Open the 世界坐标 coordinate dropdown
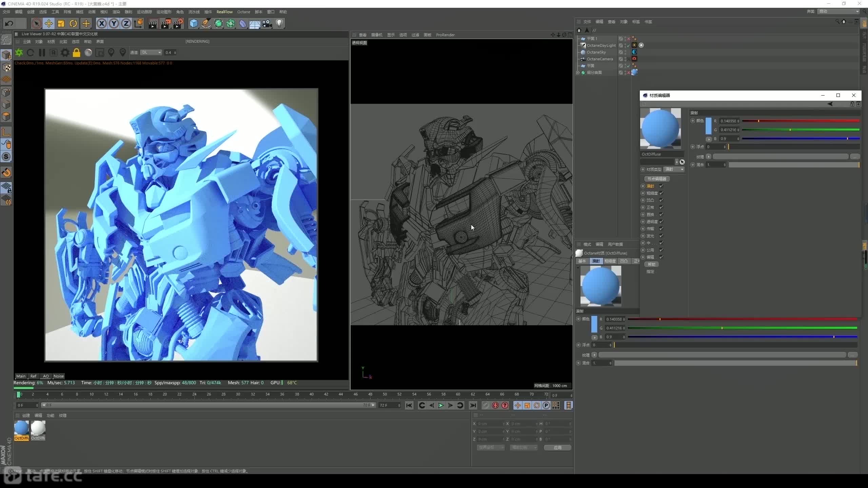Screen dimensions: 868x488 [x=491, y=448]
